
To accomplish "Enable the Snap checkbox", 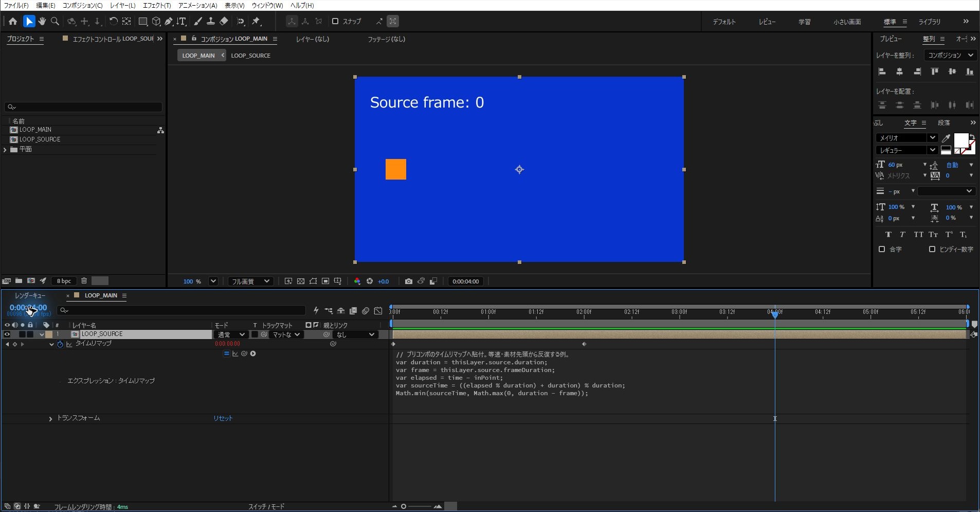I will 335,21.
